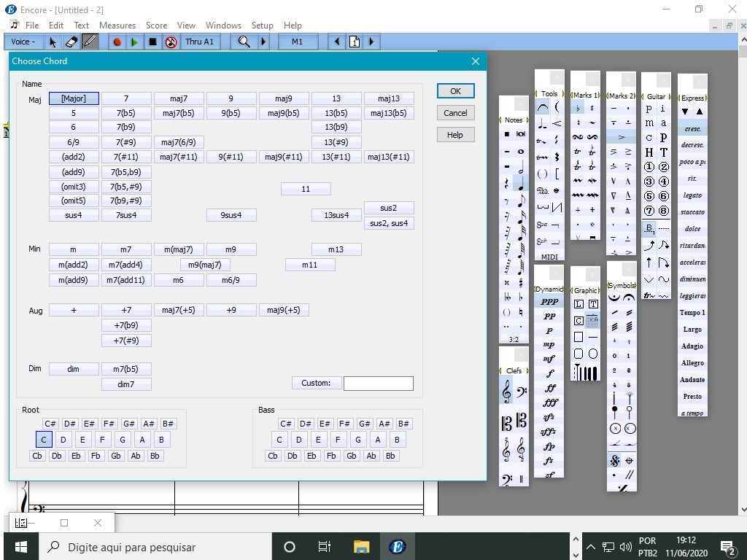Viewport: 747px width, 560px height.
Task: Open the Score menu
Action: 156,26
